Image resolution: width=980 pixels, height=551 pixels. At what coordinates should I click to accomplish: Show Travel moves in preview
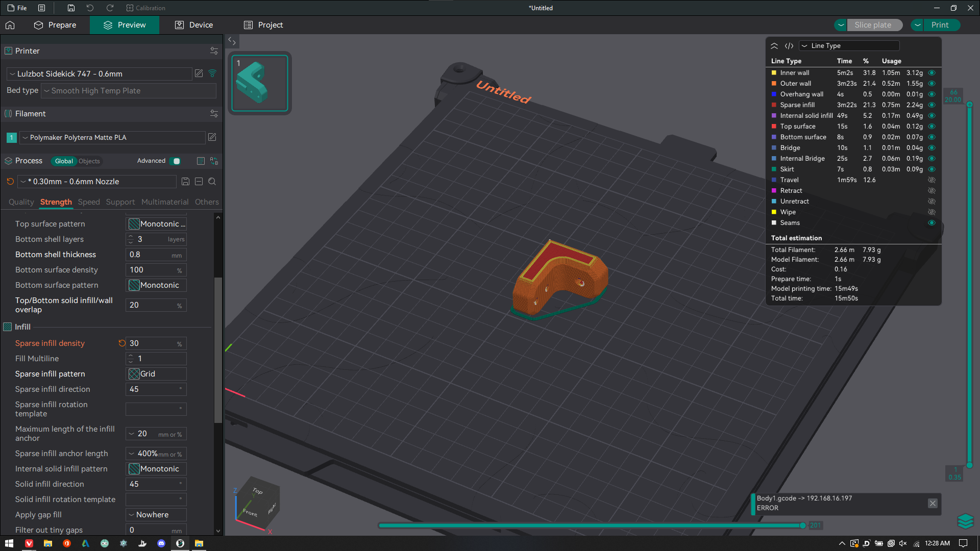tap(932, 180)
